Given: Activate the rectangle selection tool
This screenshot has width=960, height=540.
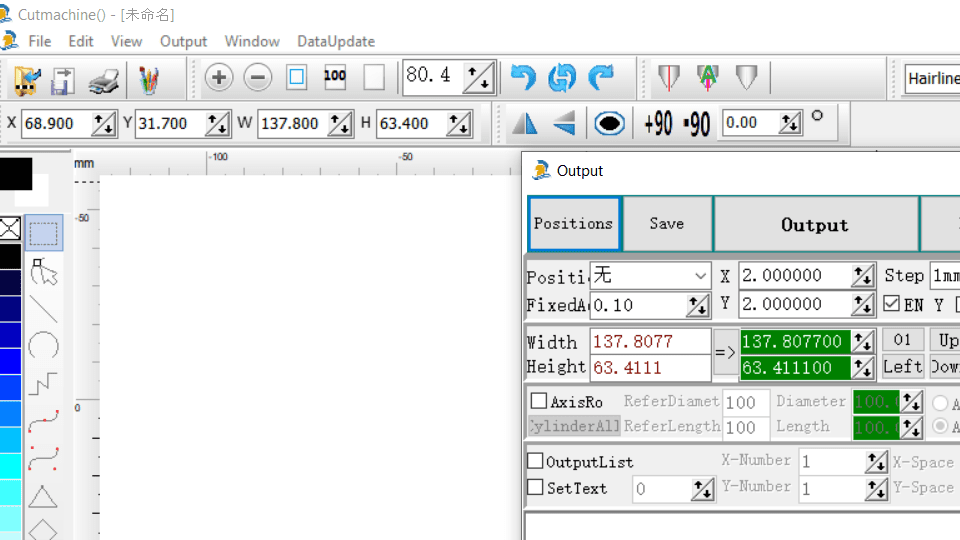Looking at the screenshot, I should [x=43, y=233].
